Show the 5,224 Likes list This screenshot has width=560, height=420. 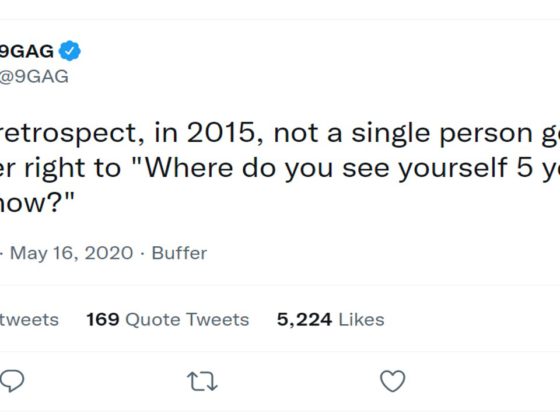331,319
